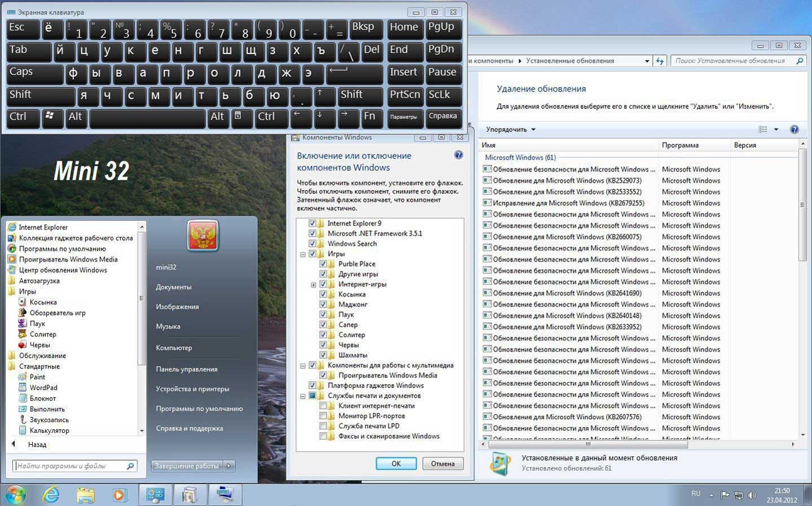Click the Завершение работы shutdown button
The width and height of the screenshot is (812, 506).
point(187,466)
